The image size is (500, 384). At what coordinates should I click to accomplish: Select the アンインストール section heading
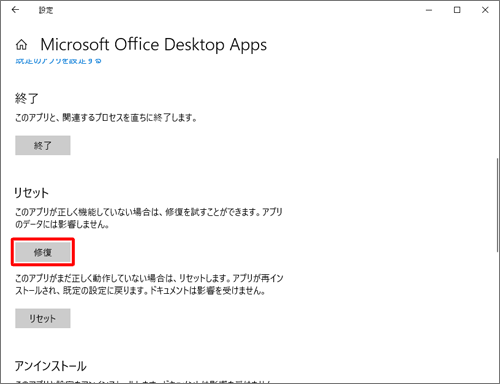point(50,366)
